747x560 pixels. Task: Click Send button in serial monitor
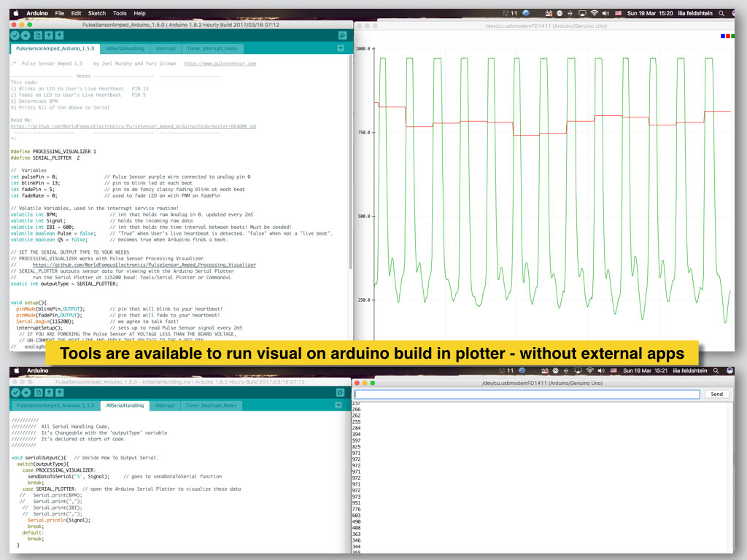tap(716, 394)
